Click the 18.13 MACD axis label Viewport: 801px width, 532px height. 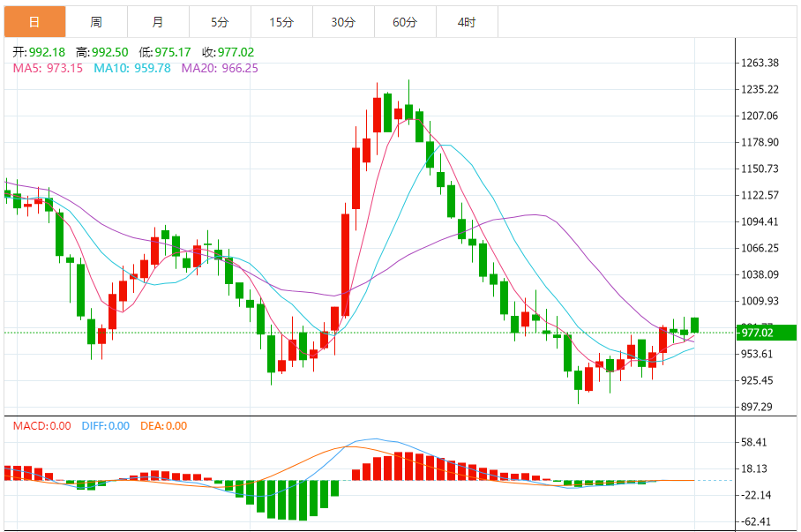[x=753, y=468]
